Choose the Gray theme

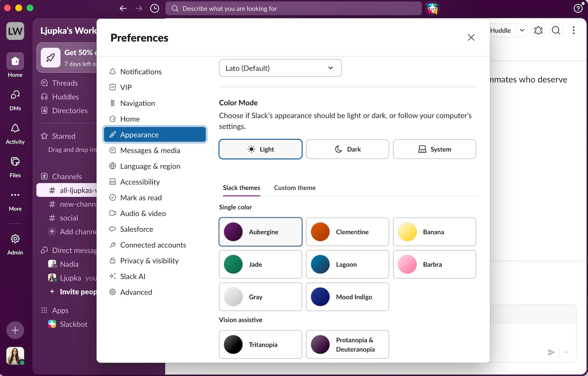[x=260, y=297]
